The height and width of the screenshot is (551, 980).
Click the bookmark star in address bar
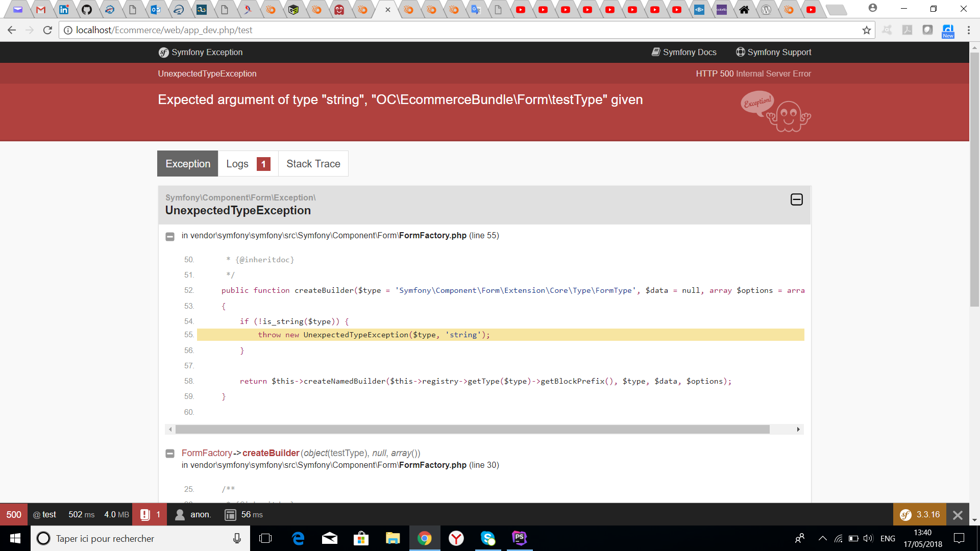tap(867, 30)
